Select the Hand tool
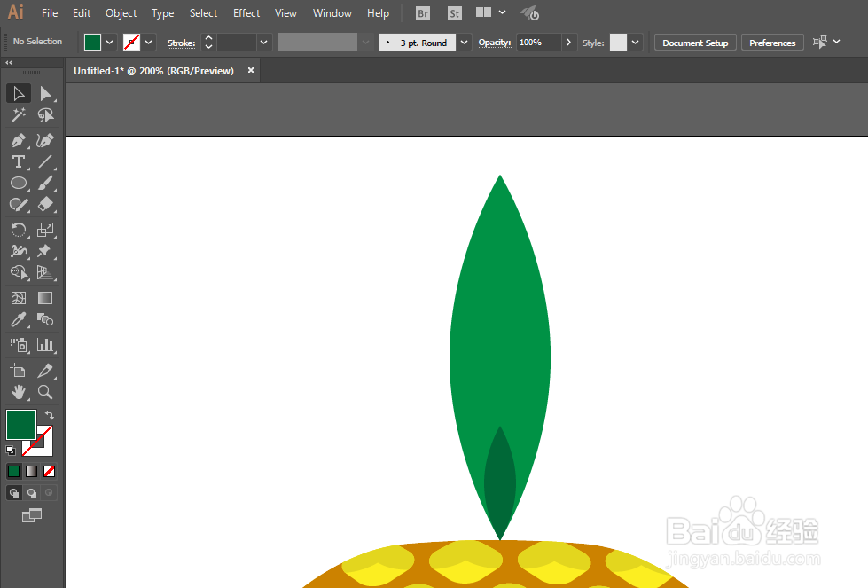The width and height of the screenshot is (868, 588). pos(18,392)
